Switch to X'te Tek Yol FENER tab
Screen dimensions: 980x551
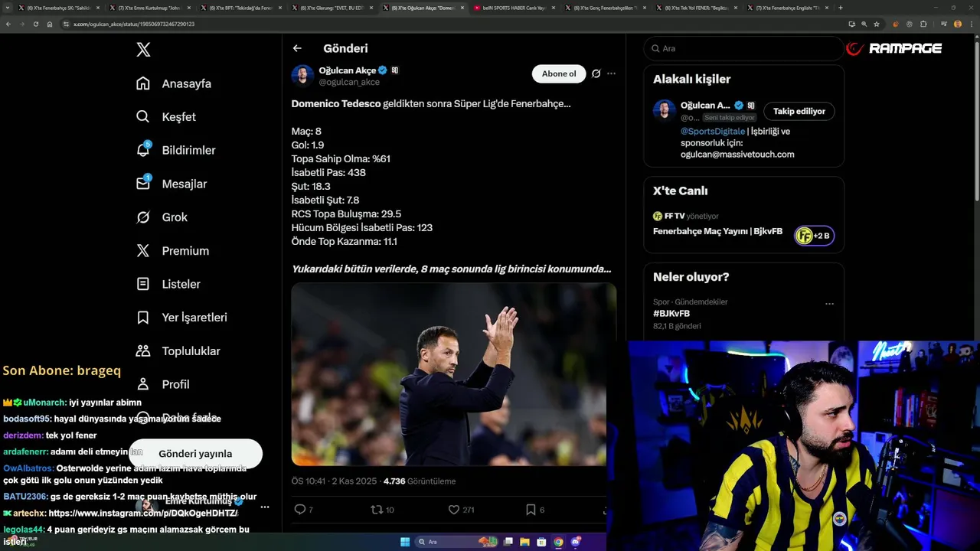click(696, 8)
